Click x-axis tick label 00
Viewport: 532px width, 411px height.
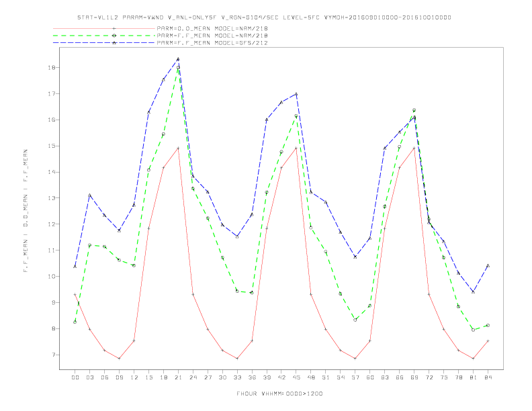[75, 377]
